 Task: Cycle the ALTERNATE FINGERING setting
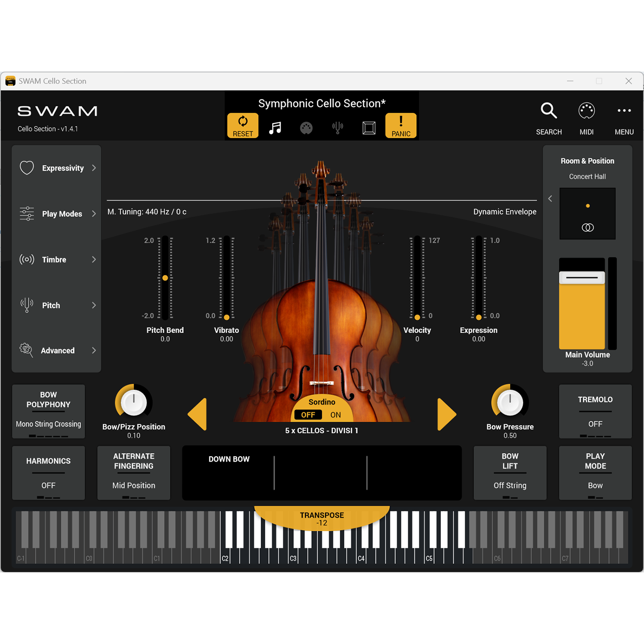click(134, 473)
